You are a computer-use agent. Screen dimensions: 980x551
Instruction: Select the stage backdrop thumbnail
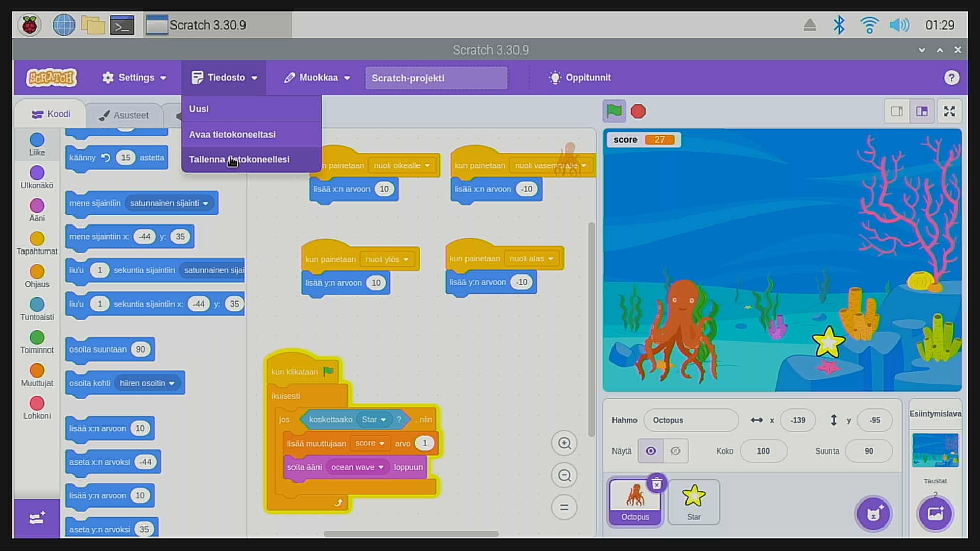[x=935, y=450]
